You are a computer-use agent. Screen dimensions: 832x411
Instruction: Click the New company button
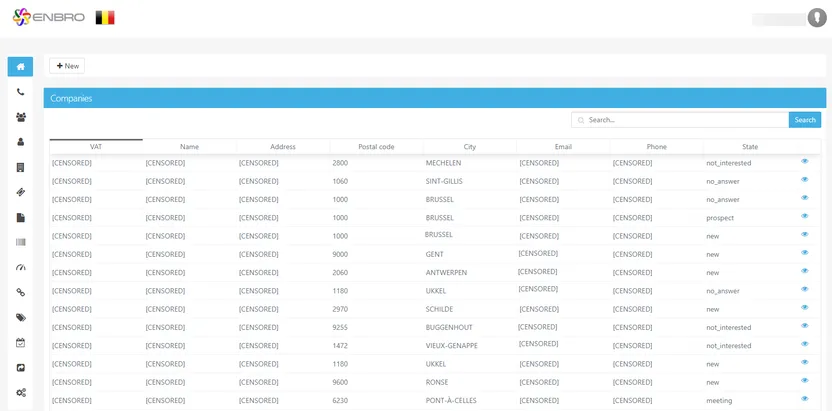pos(67,66)
